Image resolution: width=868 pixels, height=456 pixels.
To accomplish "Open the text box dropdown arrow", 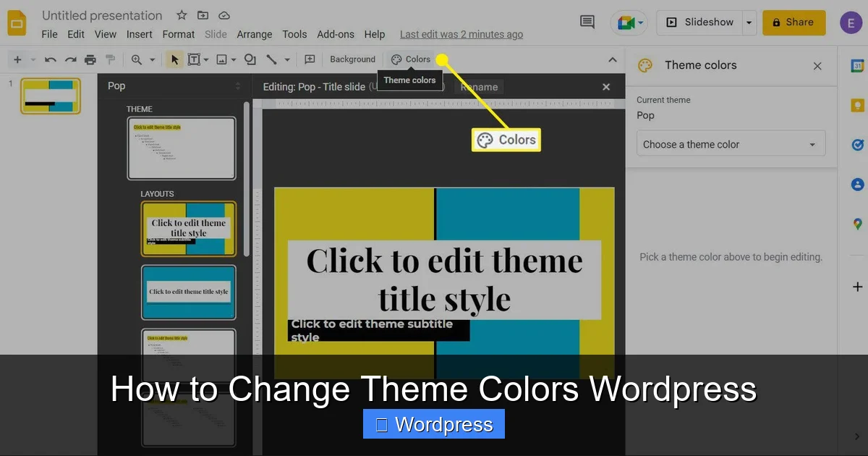I will click(x=206, y=60).
